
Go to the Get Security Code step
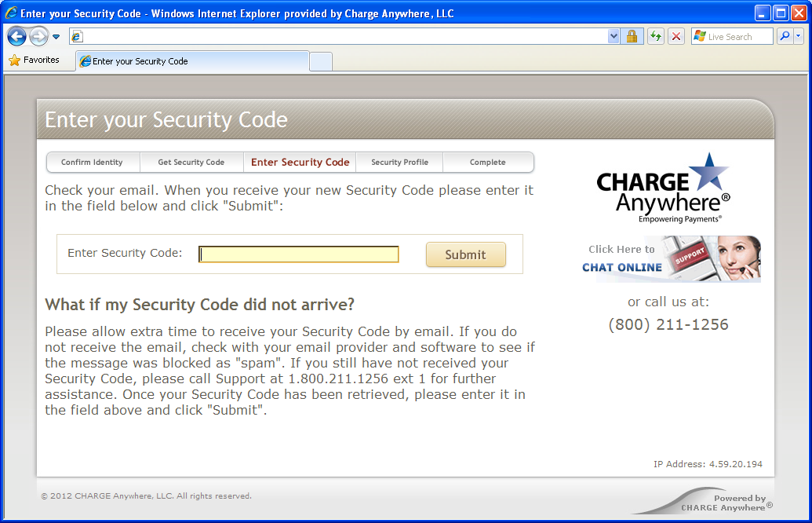click(x=191, y=163)
